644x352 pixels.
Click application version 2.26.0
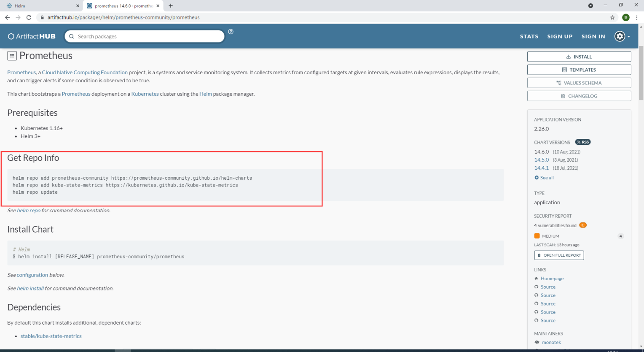(541, 129)
